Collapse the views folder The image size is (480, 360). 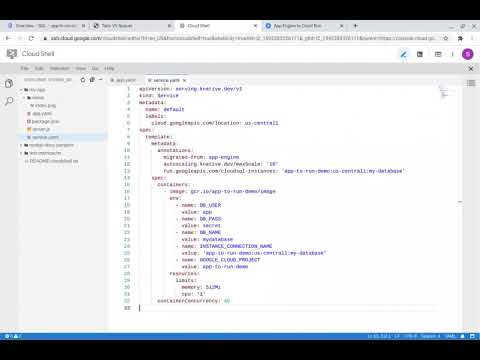(x=34, y=98)
